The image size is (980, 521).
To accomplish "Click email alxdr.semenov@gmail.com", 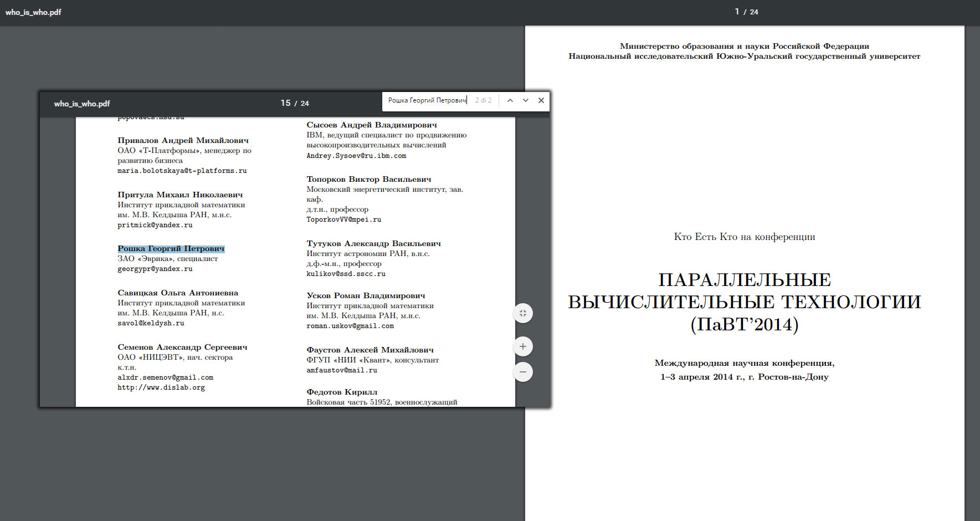I will 165,377.
